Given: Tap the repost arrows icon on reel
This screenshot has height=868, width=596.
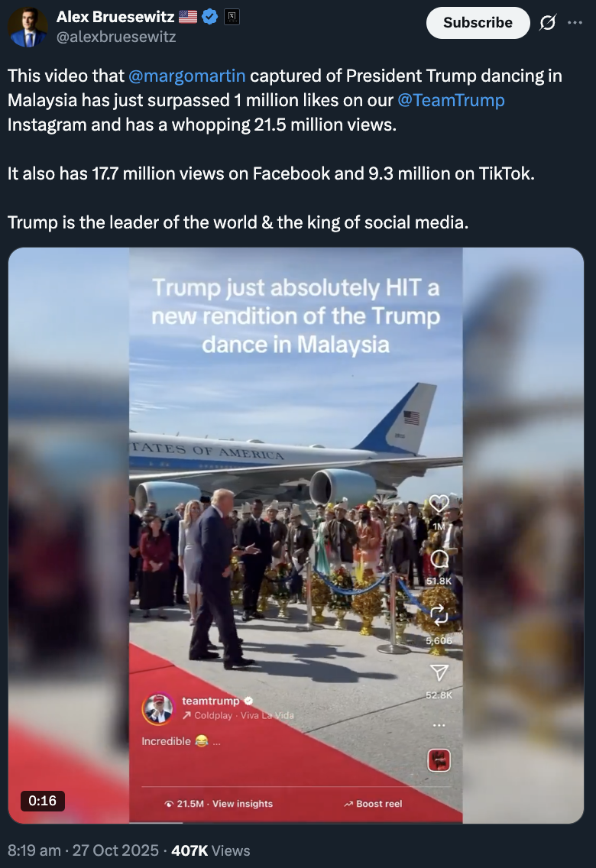Looking at the screenshot, I should pos(439,614).
